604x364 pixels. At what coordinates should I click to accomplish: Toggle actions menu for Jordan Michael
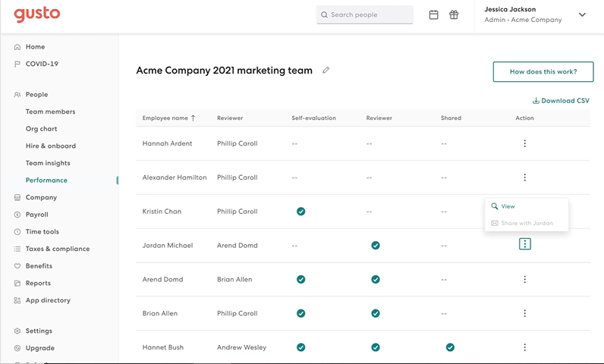point(524,244)
